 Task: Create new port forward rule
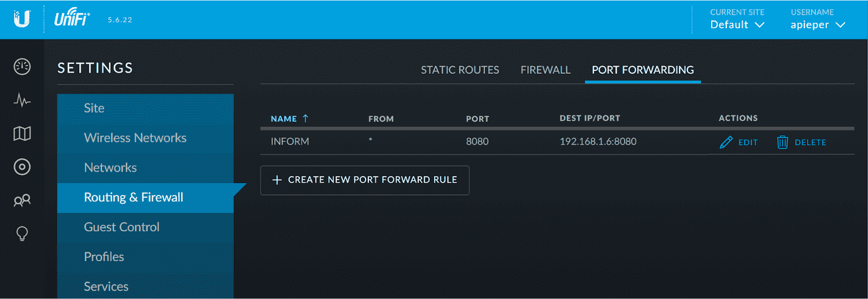365,180
